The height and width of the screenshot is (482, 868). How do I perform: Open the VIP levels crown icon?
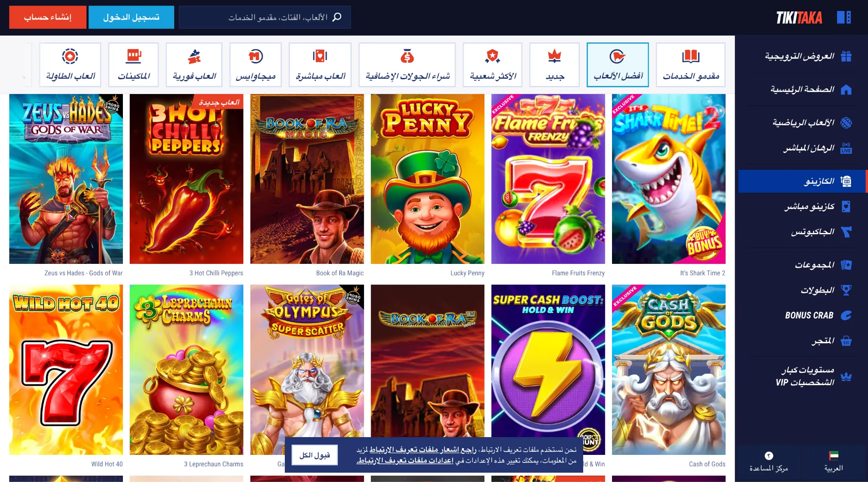click(x=846, y=376)
